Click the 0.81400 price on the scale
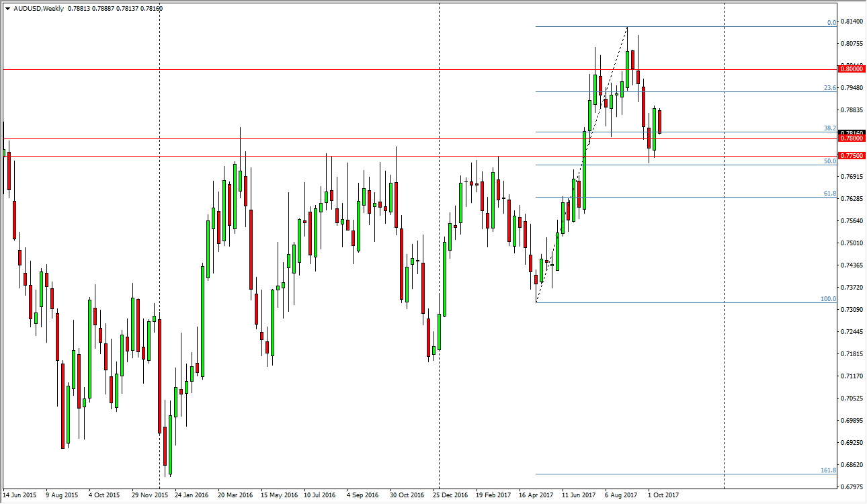Image resolution: width=867 pixels, height=504 pixels. (853, 22)
